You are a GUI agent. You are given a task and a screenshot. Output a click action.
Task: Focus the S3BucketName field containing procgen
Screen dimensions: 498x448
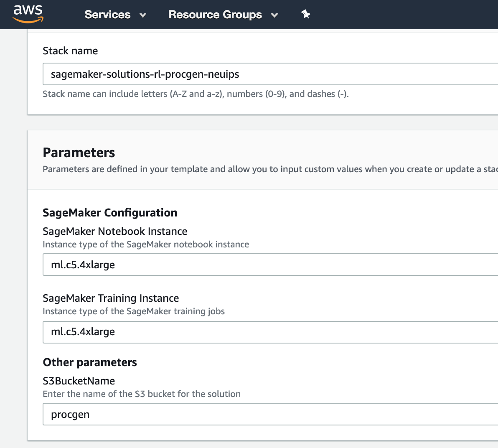(x=270, y=414)
